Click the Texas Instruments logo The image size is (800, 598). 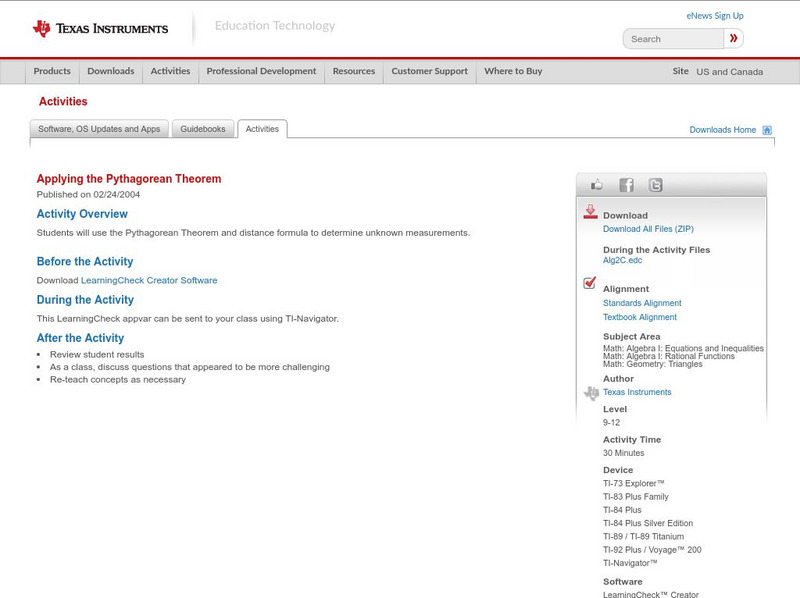click(x=100, y=29)
